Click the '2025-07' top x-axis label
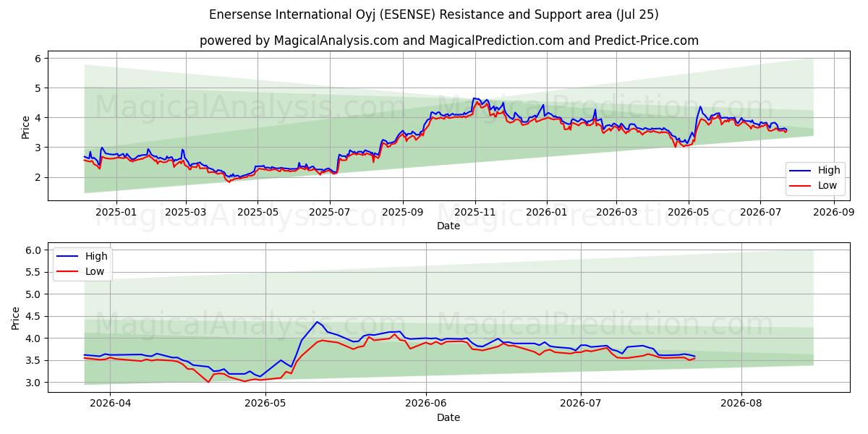868x434 pixels. [330, 213]
